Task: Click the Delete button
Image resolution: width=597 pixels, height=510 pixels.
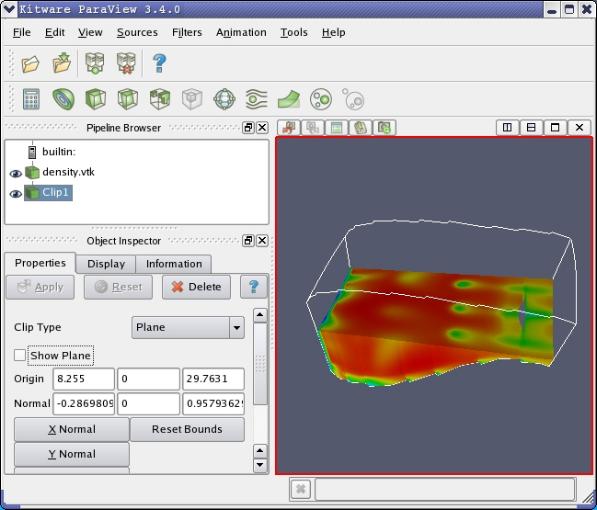Action: coord(196,287)
